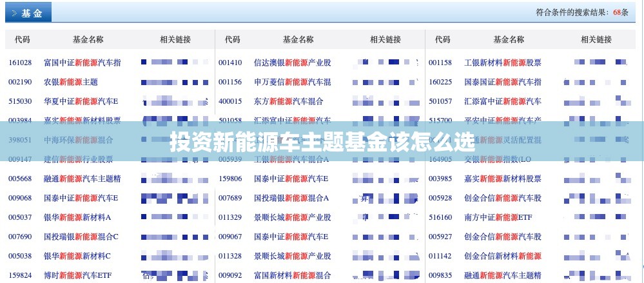Open fund code 005037
644x283 pixels.
20,217
